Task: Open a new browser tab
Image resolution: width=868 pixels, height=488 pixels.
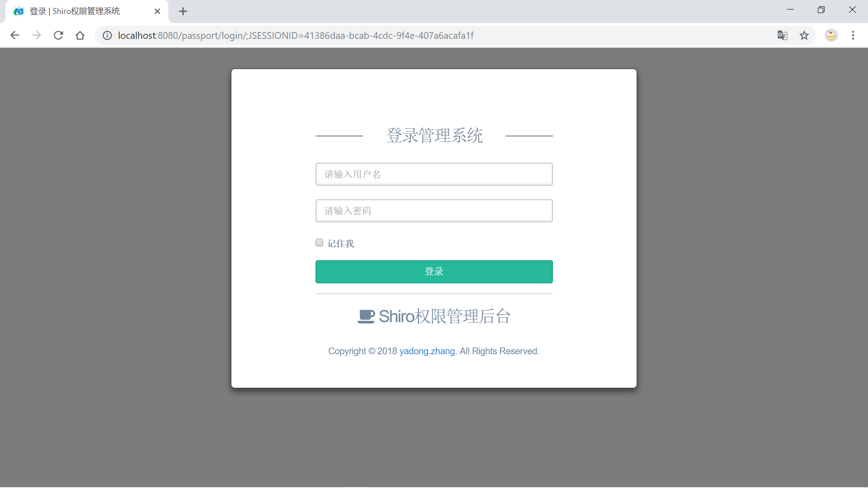Action: (183, 11)
